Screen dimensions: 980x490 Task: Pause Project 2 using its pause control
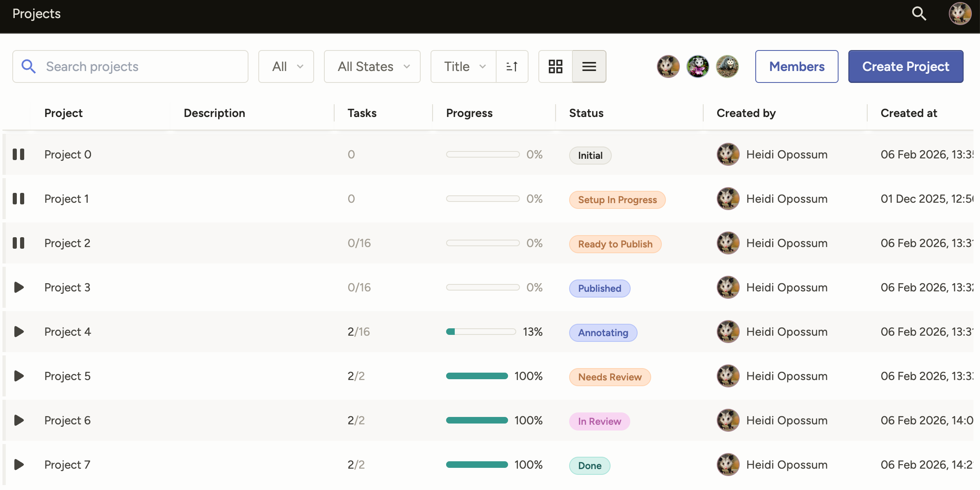[x=18, y=243]
